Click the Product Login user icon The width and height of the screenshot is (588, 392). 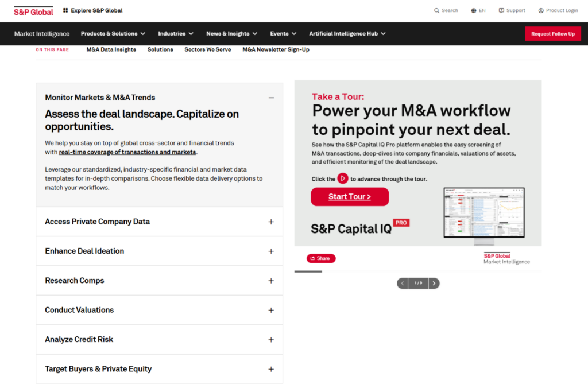pyautogui.click(x=541, y=10)
